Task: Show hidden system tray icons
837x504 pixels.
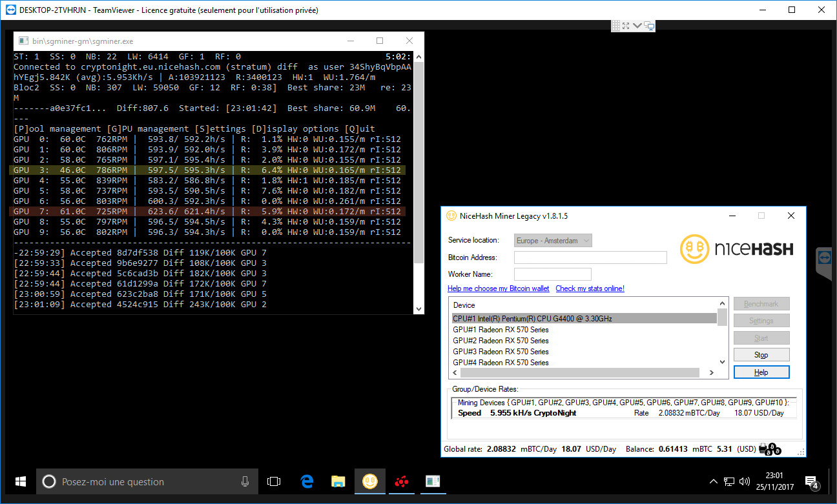Action: (x=713, y=481)
